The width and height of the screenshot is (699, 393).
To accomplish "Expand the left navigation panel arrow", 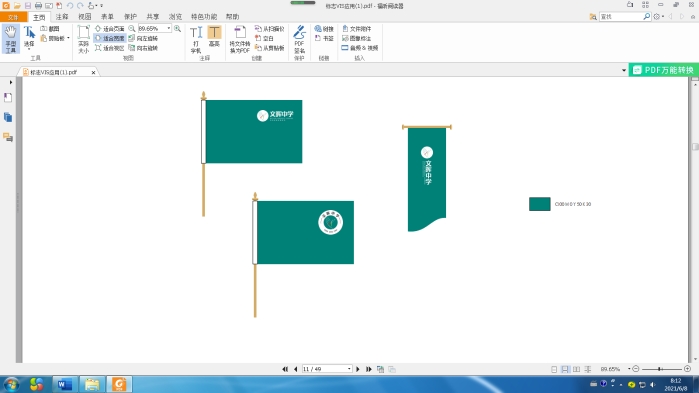I will click(x=11, y=82).
